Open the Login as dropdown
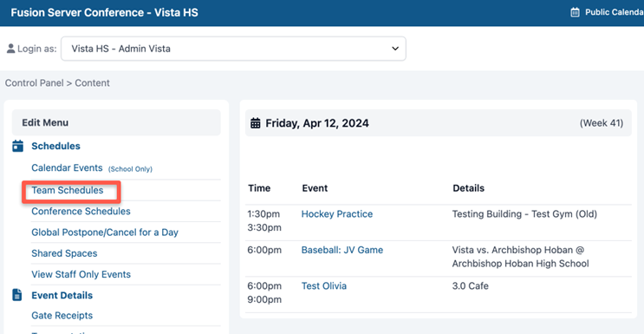The image size is (644, 334). pyautogui.click(x=233, y=49)
